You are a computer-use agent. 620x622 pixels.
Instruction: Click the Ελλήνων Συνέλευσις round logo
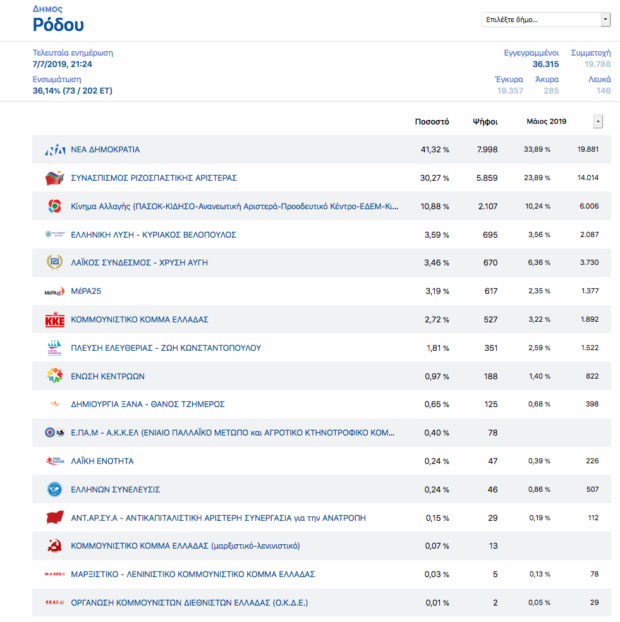55,489
